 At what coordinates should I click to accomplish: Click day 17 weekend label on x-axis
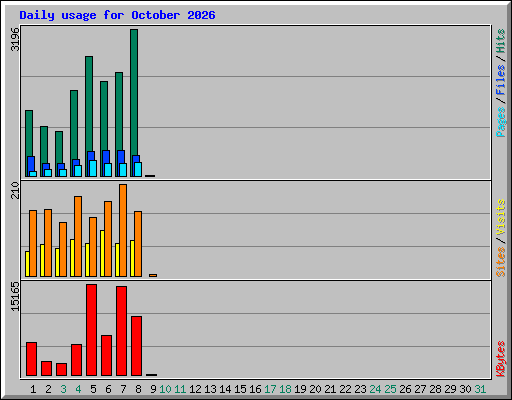(270, 389)
